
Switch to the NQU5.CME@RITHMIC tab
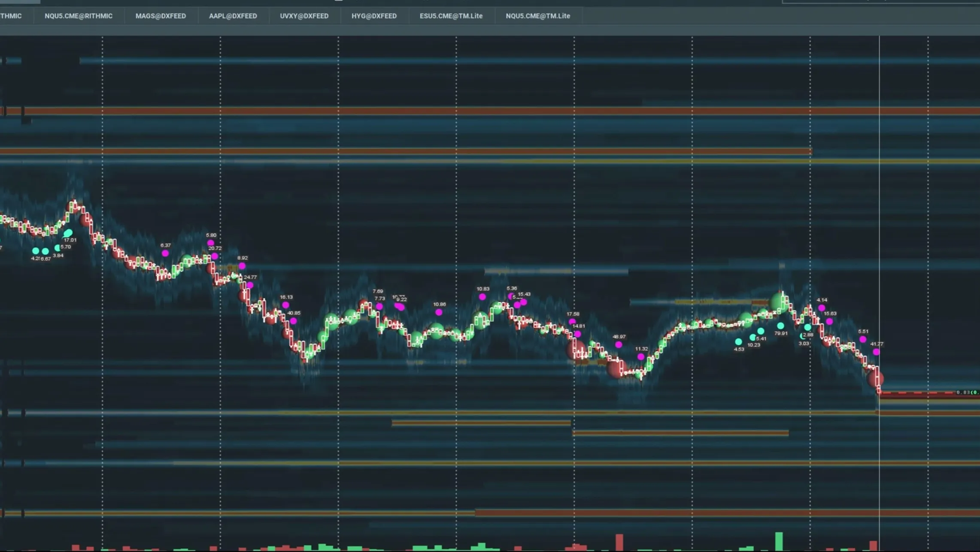coord(79,16)
